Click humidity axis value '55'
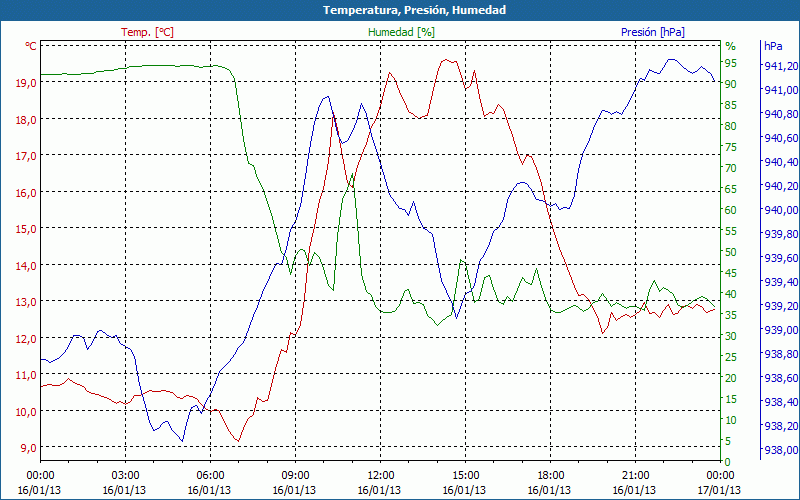The image size is (800, 500). click(x=731, y=231)
